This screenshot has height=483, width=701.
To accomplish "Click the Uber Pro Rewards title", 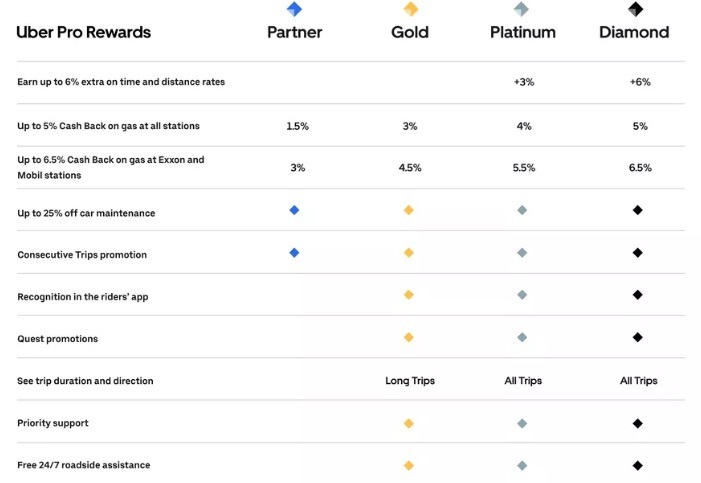I will pos(84,32).
